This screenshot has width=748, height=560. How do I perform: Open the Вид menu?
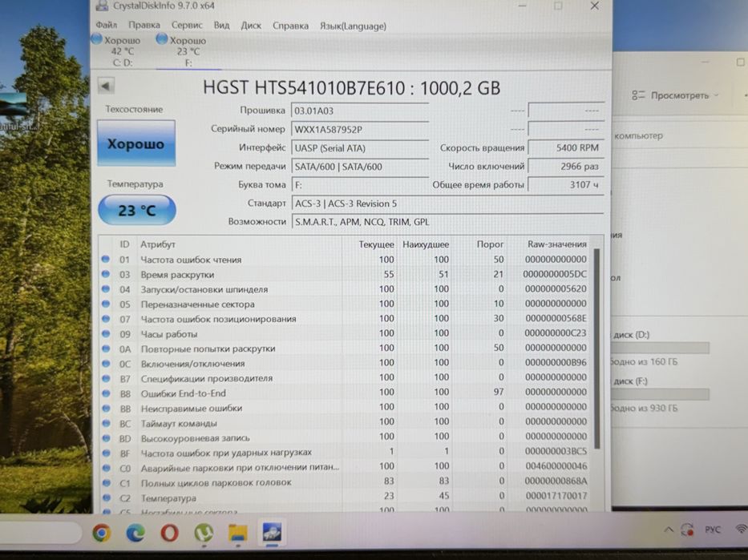[221, 25]
